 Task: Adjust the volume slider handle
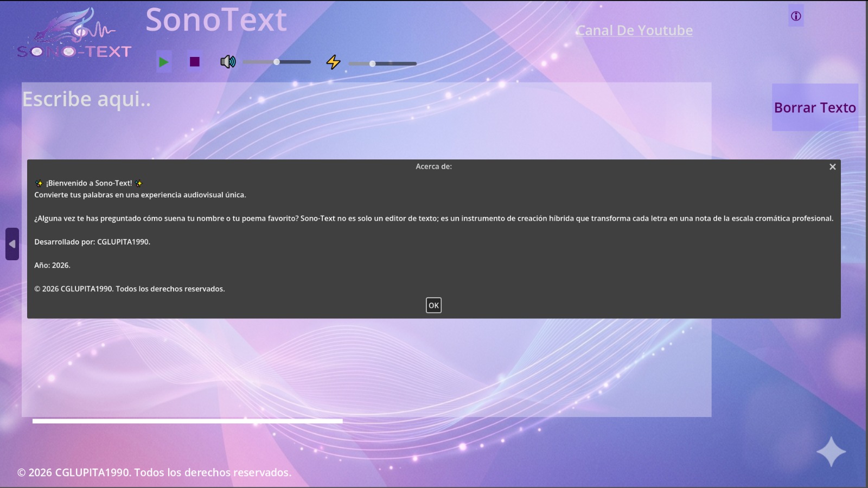277,62
